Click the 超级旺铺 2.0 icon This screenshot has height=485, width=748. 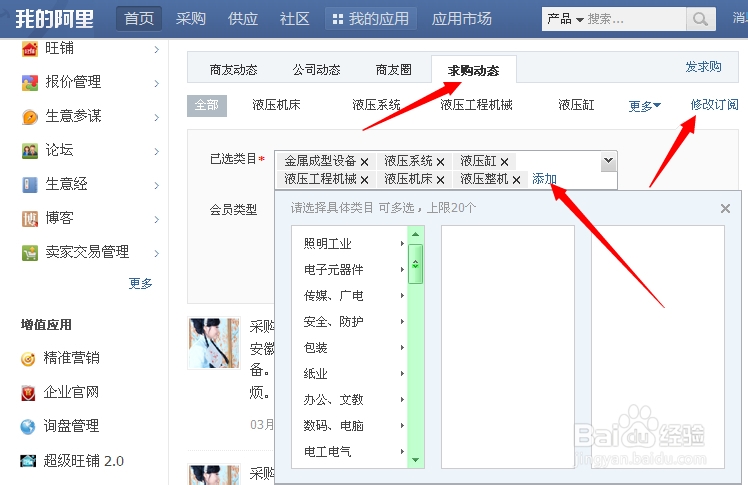[28, 461]
